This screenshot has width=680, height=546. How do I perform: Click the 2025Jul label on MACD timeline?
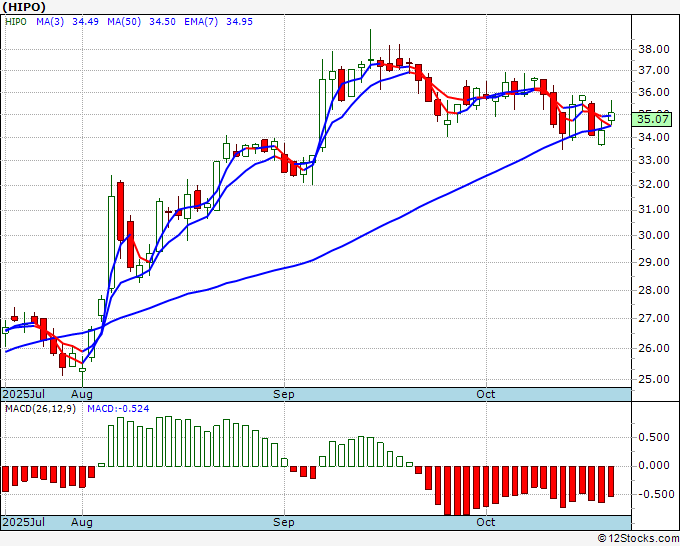click(23, 522)
